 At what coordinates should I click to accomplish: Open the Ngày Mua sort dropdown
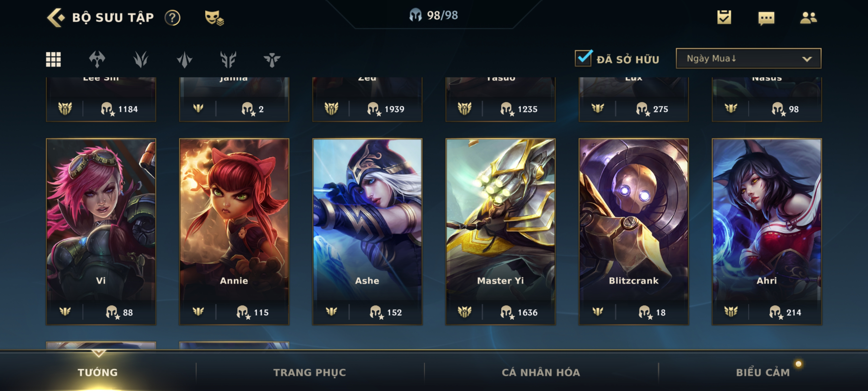[748, 59]
